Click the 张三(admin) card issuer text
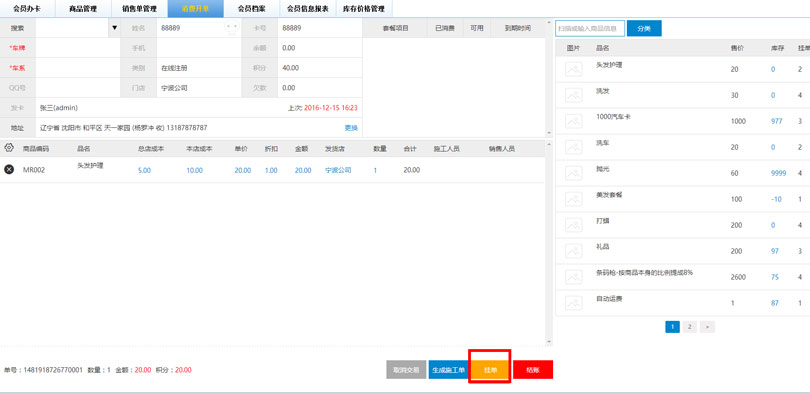 (x=59, y=108)
